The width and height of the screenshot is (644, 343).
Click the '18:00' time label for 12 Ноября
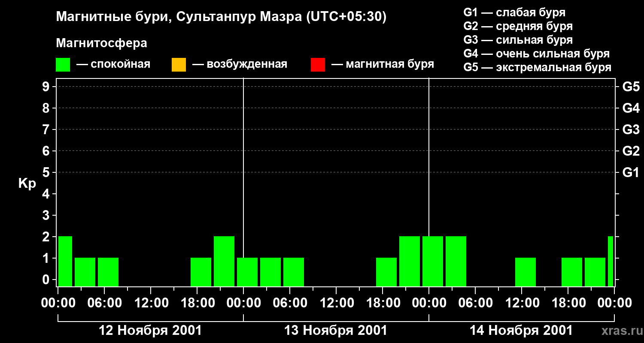tap(197, 303)
